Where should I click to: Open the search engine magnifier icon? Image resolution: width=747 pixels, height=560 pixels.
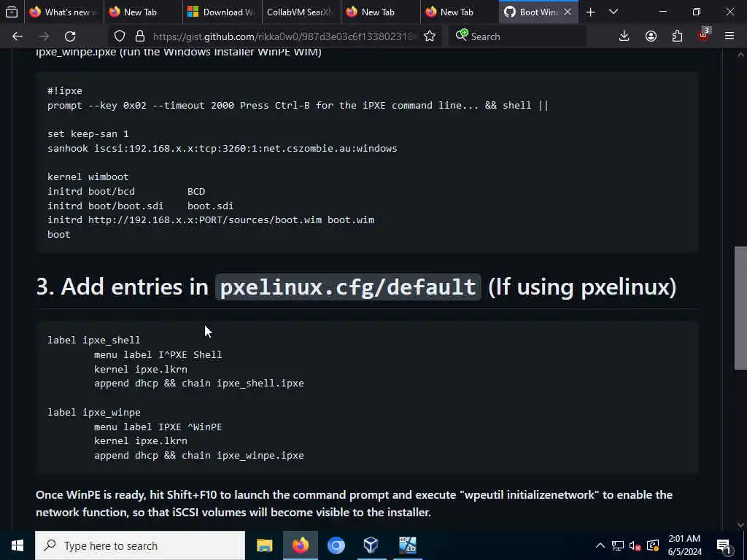coord(461,35)
